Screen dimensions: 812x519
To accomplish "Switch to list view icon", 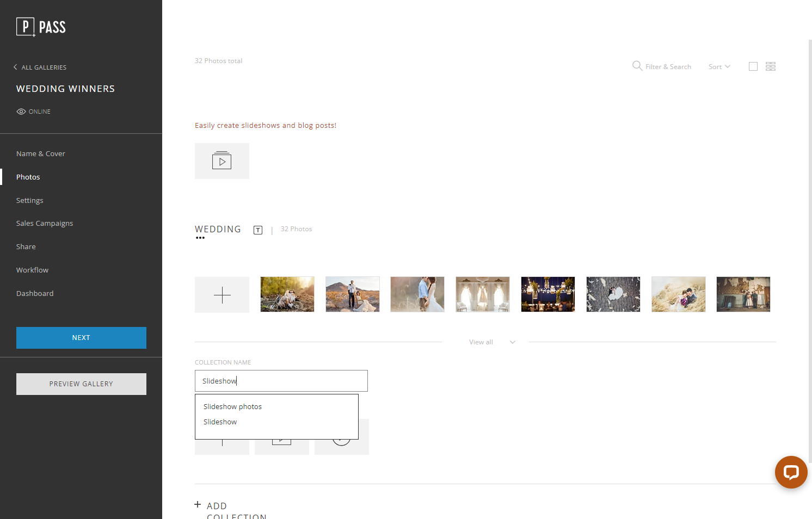I will (771, 66).
